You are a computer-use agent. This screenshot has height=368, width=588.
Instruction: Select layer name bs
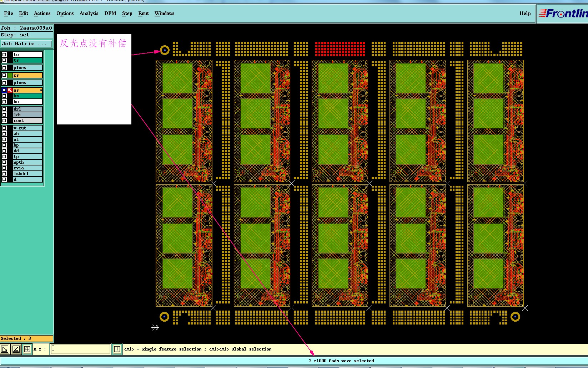click(28, 96)
